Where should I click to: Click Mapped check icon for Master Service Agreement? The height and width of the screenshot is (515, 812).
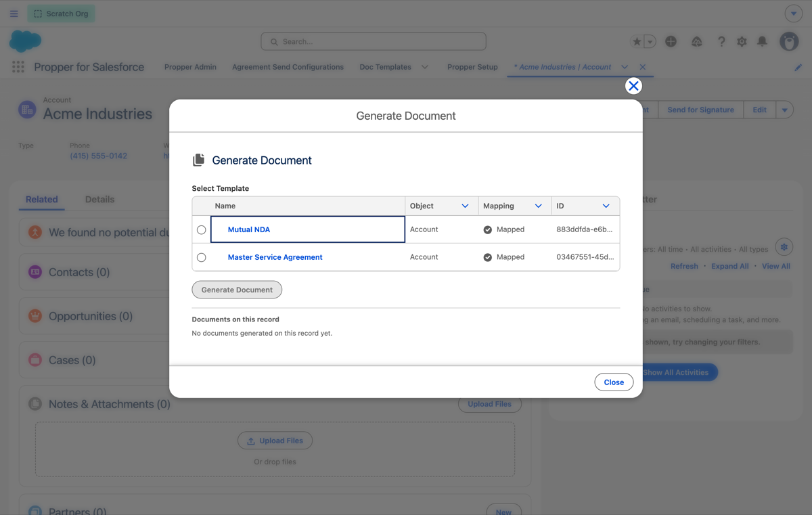487,258
